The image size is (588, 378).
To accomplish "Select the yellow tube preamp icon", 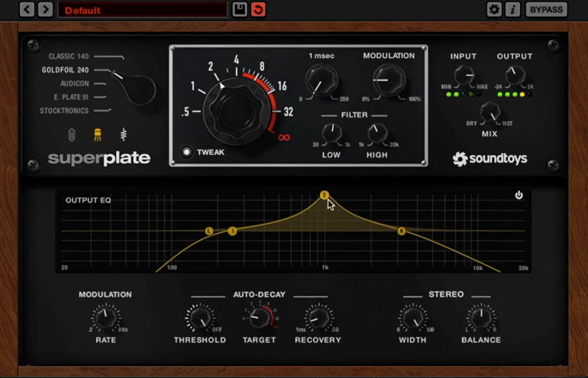I will pyautogui.click(x=98, y=134).
